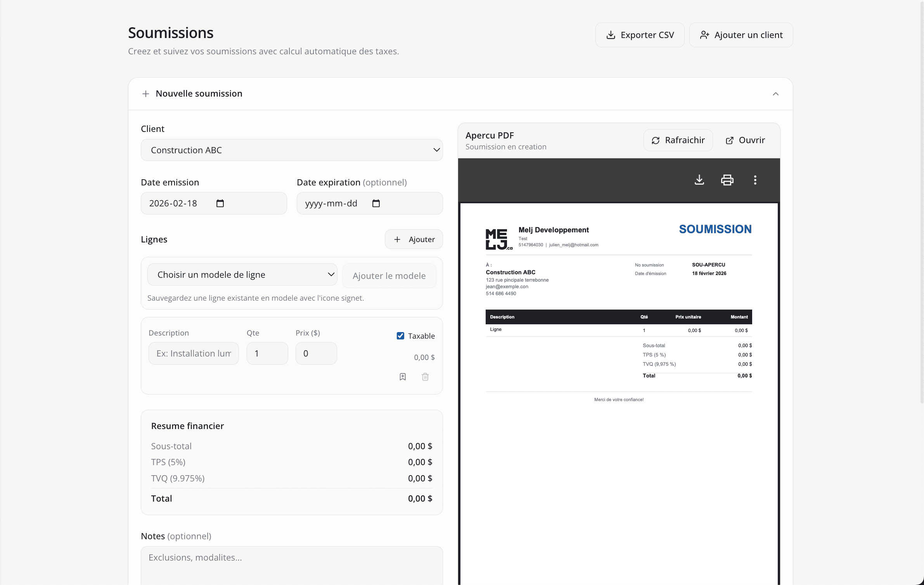Click the line Description input field

click(193, 353)
